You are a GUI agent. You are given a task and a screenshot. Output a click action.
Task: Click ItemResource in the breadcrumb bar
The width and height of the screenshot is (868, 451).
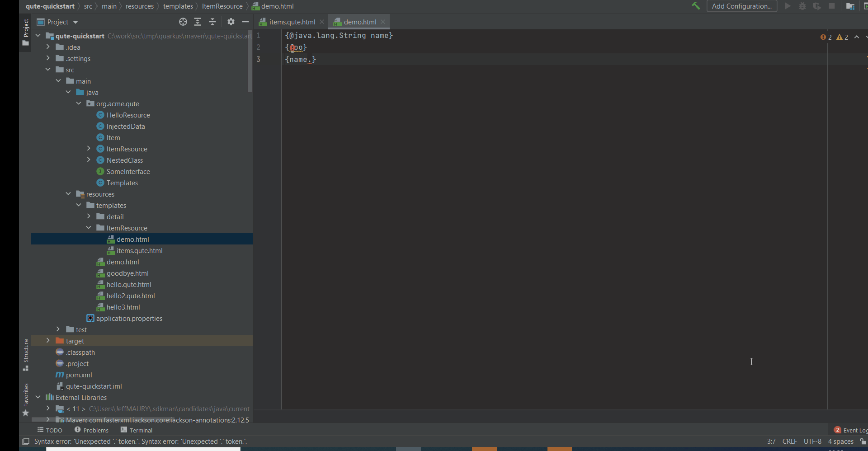pos(222,6)
